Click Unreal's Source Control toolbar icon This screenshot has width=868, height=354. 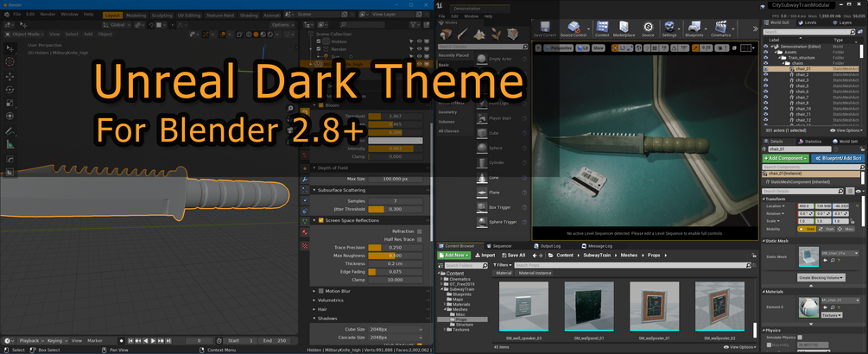(573, 28)
